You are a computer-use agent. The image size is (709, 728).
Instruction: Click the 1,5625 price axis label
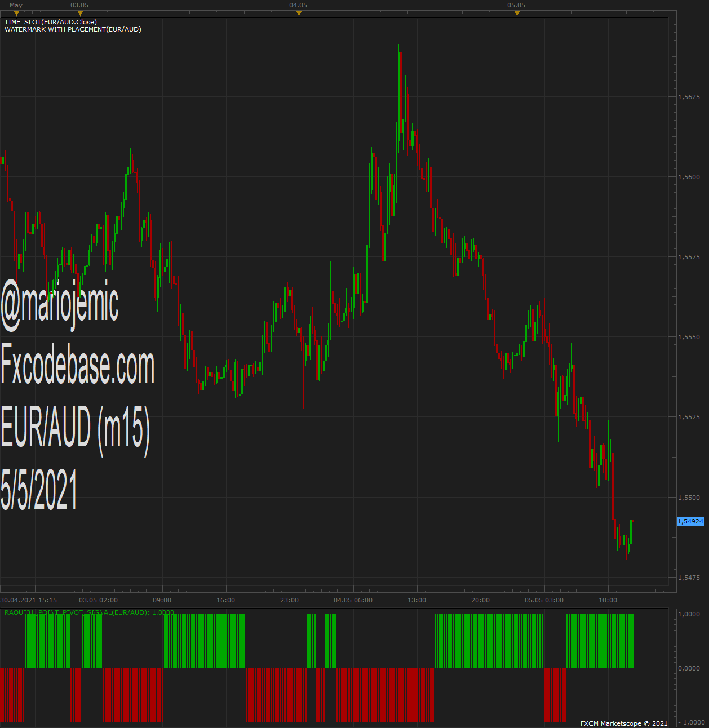tap(688, 97)
